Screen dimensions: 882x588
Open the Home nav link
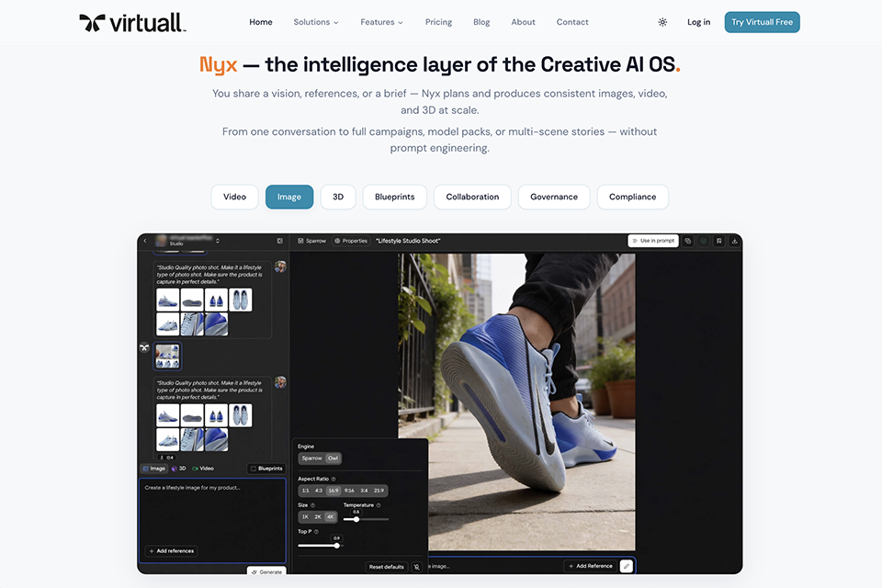point(261,22)
